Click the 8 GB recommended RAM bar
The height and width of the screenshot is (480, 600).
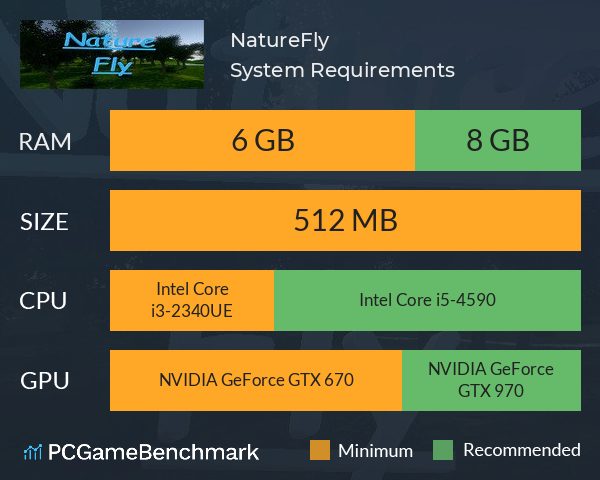(498, 140)
